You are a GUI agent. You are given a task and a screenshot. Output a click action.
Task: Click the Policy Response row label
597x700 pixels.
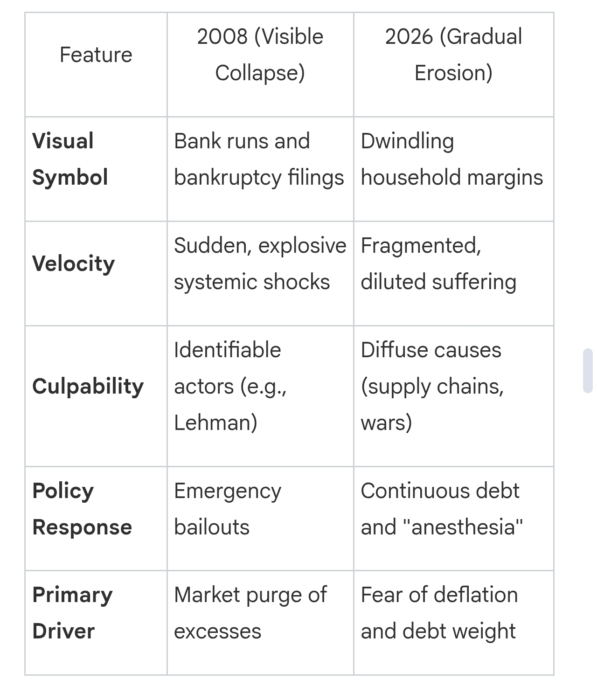coord(82,509)
